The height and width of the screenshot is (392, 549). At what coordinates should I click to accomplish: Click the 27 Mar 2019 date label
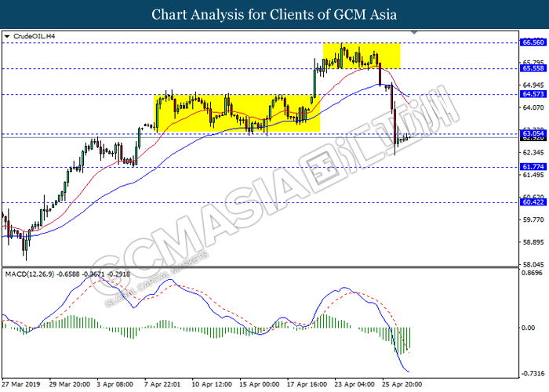20,384
